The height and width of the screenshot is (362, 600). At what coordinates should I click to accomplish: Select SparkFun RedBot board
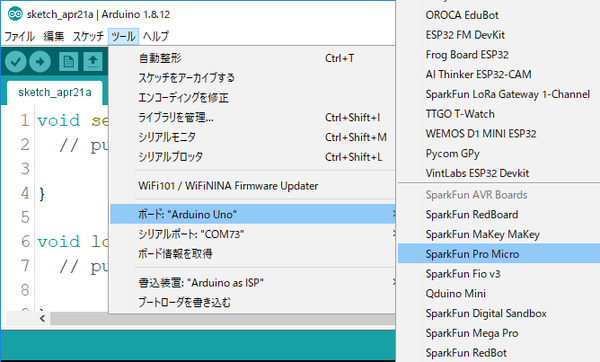point(499,353)
